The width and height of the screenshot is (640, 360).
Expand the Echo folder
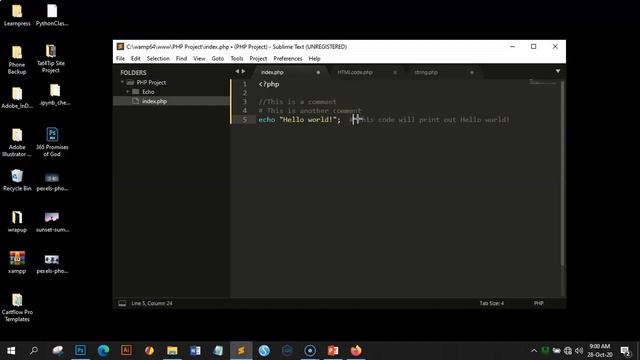(128, 91)
